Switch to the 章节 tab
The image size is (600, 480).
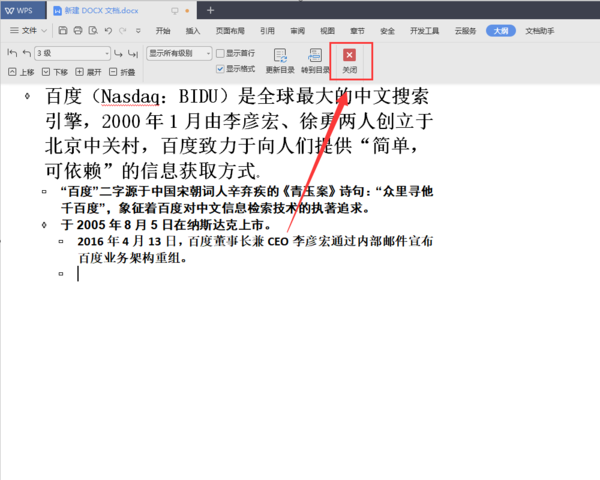(x=357, y=31)
